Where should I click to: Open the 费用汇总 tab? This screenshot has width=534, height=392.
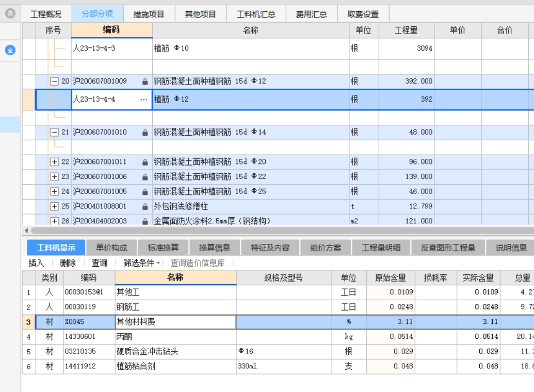pyautogui.click(x=312, y=14)
